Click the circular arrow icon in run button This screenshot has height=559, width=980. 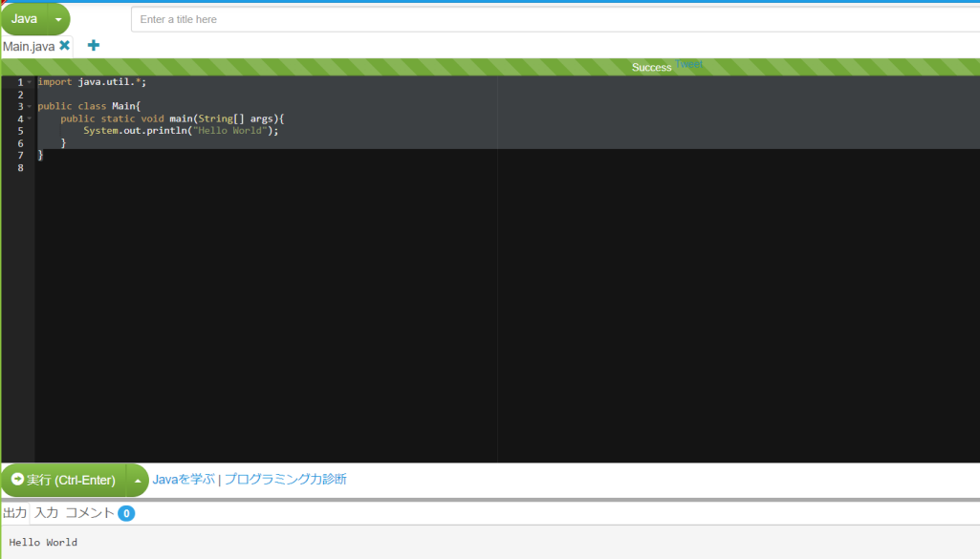point(17,479)
